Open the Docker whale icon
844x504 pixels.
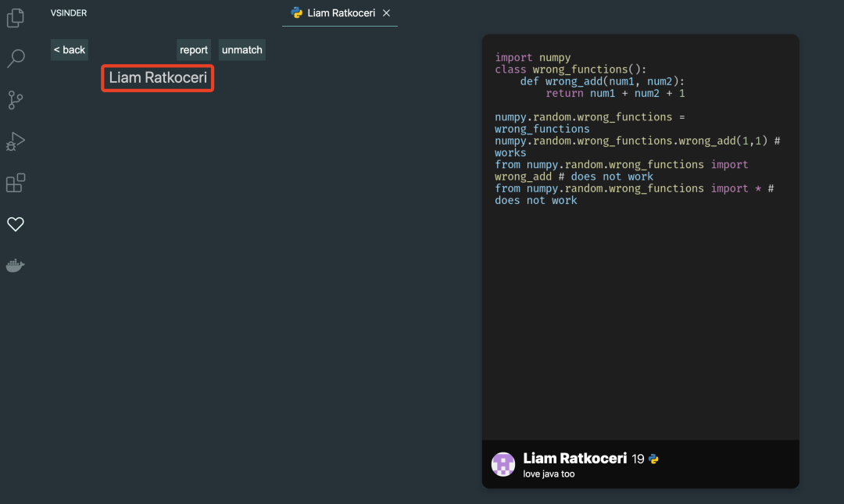pyautogui.click(x=16, y=266)
